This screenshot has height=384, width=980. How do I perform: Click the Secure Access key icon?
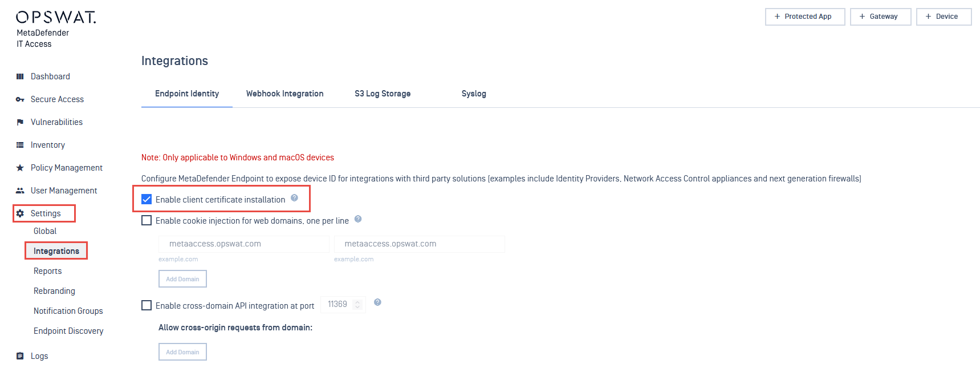[20, 99]
